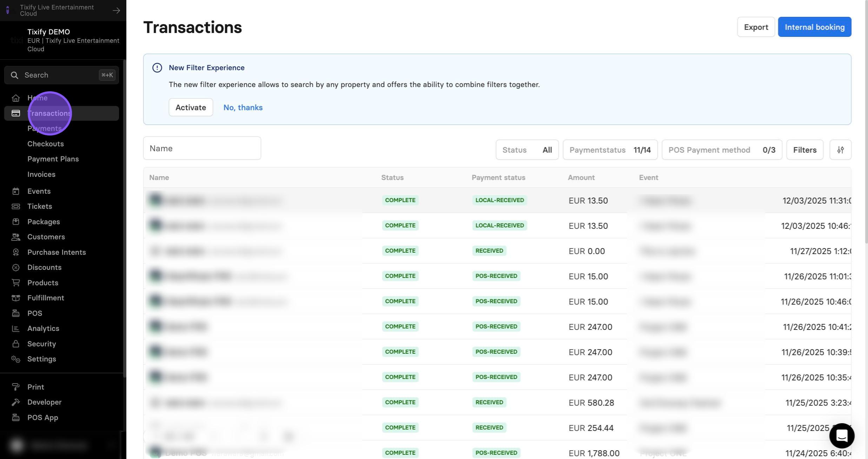Open Analytics via the chart icon
868x459 pixels.
click(x=15, y=328)
